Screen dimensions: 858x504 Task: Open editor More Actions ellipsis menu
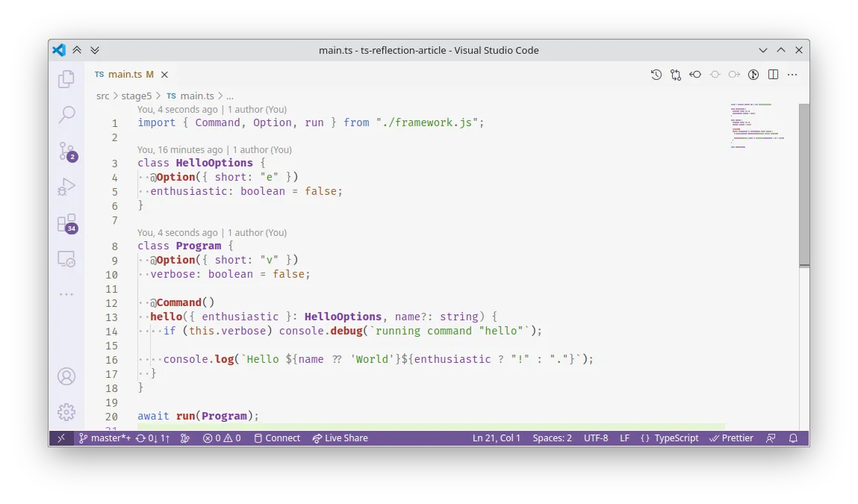point(792,75)
